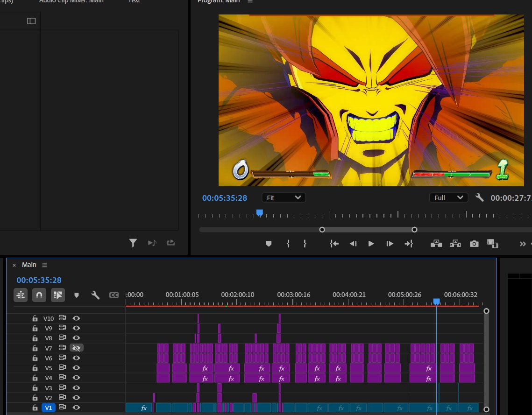Open Playback Resolution dropdown showing Full
532x415 pixels.
448,197
